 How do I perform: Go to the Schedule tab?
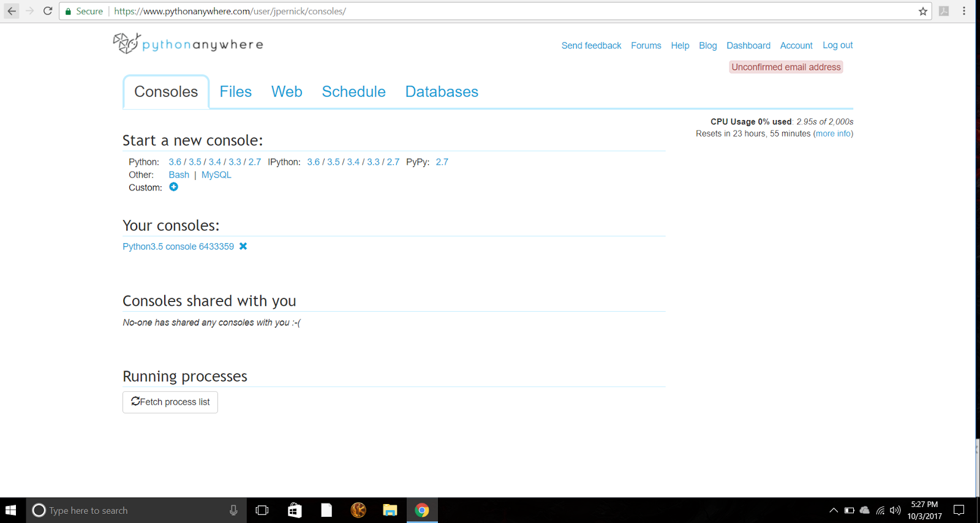tap(354, 92)
